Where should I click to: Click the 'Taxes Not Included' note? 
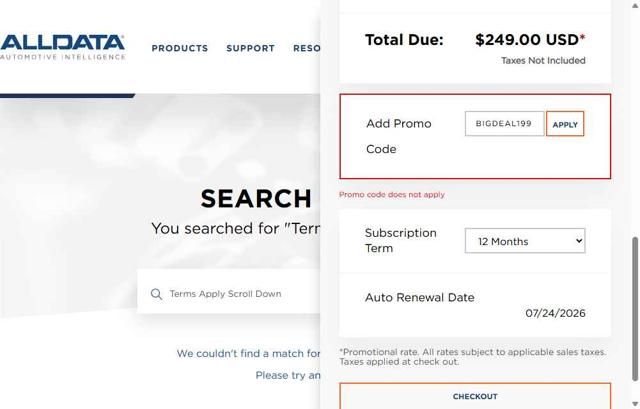pos(543,61)
